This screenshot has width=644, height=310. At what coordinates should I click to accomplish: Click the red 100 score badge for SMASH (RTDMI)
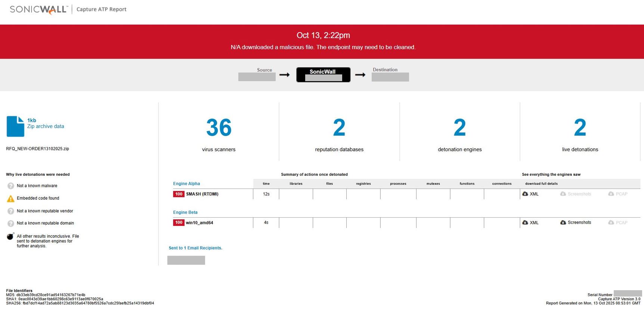click(179, 194)
